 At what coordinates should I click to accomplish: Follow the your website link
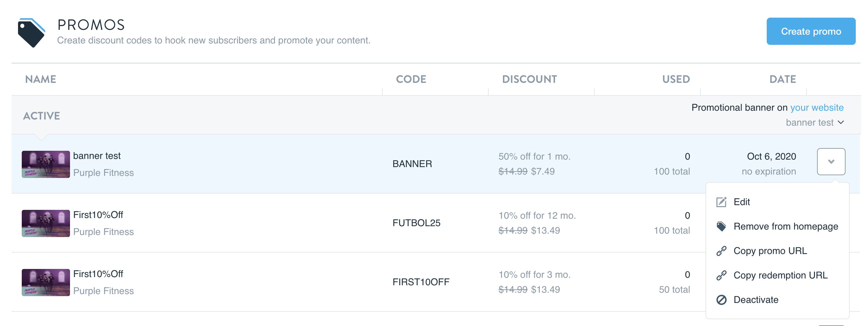(x=817, y=108)
